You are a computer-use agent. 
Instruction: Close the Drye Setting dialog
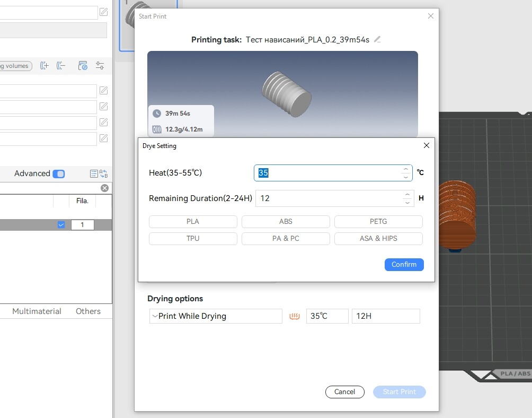427,145
